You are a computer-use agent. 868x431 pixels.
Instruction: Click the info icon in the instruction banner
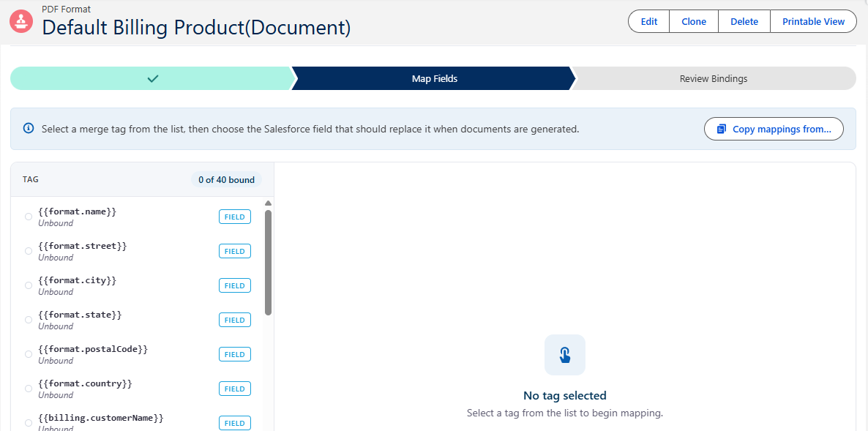pos(29,128)
